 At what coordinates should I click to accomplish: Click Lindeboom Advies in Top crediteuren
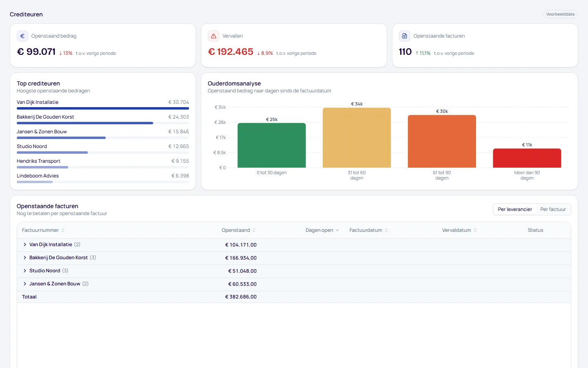(x=38, y=176)
